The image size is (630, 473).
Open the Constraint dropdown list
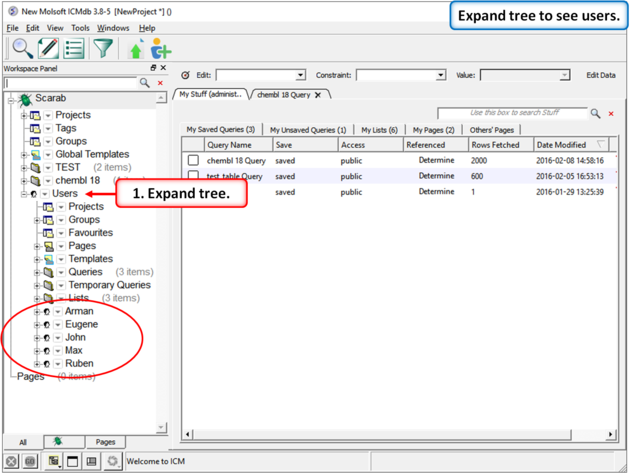click(440, 76)
